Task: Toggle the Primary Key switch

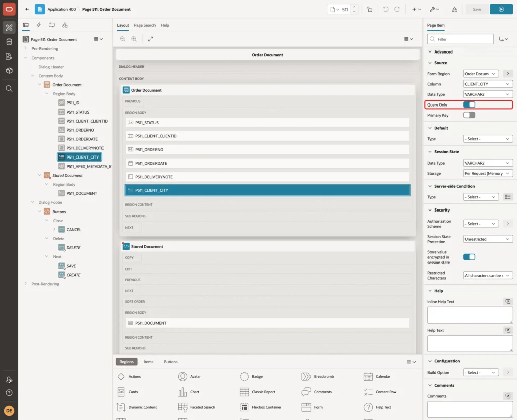Action: click(x=469, y=115)
